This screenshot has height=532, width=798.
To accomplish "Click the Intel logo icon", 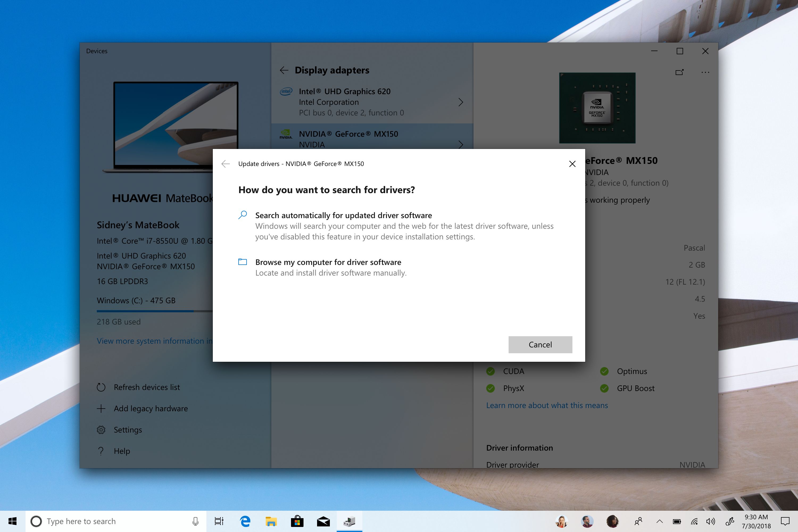I will 286,91.
